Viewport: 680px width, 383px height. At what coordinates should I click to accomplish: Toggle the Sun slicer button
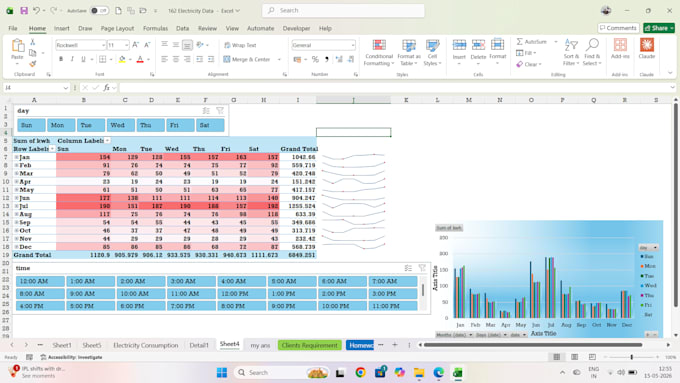click(31, 125)
